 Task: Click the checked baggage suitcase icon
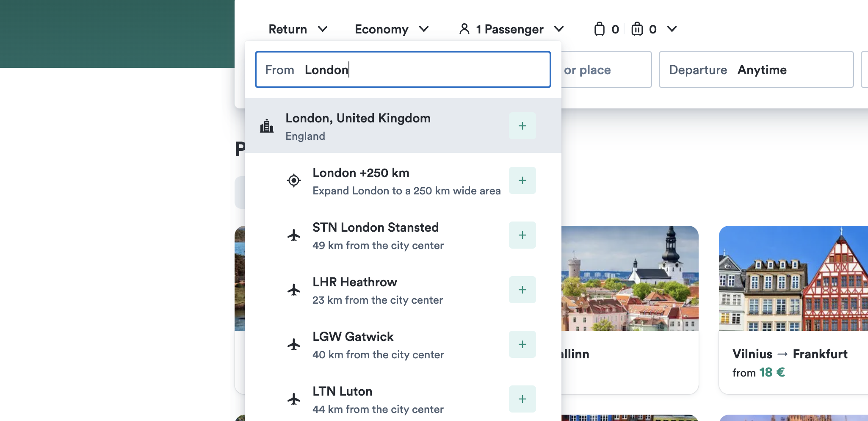637,29
